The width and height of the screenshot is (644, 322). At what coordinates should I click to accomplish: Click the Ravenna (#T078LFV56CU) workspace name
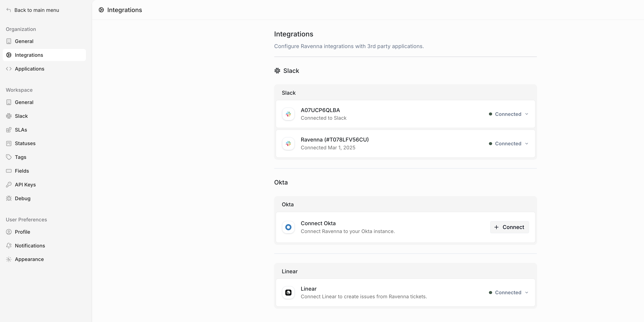[335, 140]
